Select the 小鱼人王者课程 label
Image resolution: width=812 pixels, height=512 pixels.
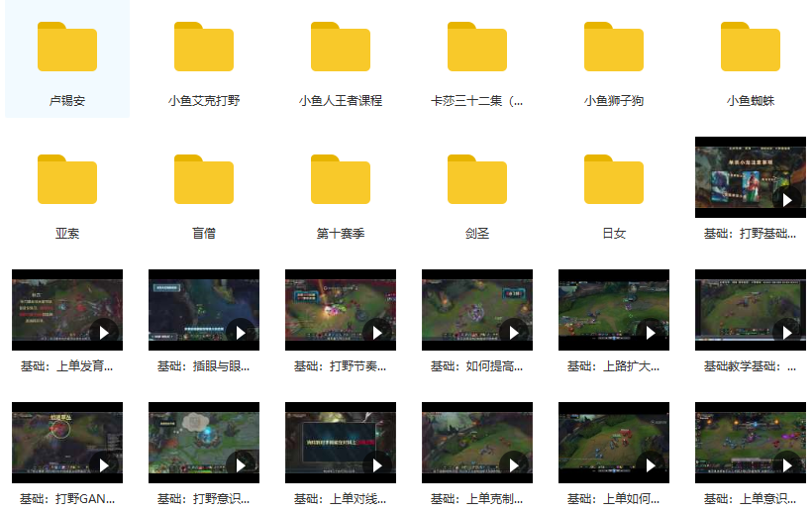click(341, 100)
